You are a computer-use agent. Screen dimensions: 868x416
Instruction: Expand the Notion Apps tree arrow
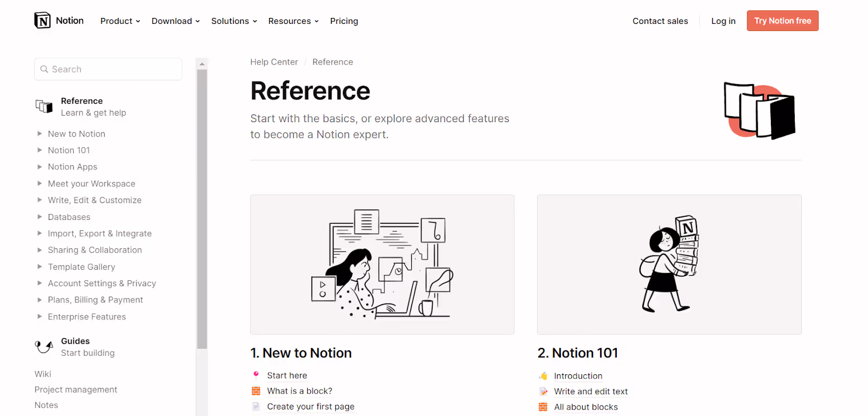(40, 167)
